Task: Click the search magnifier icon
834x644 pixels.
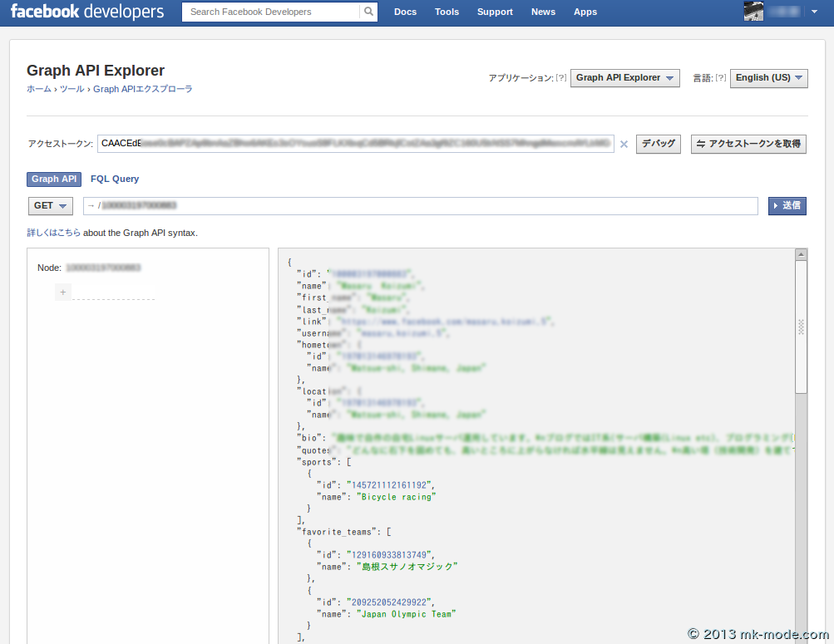Action: [x=368, y=12]
